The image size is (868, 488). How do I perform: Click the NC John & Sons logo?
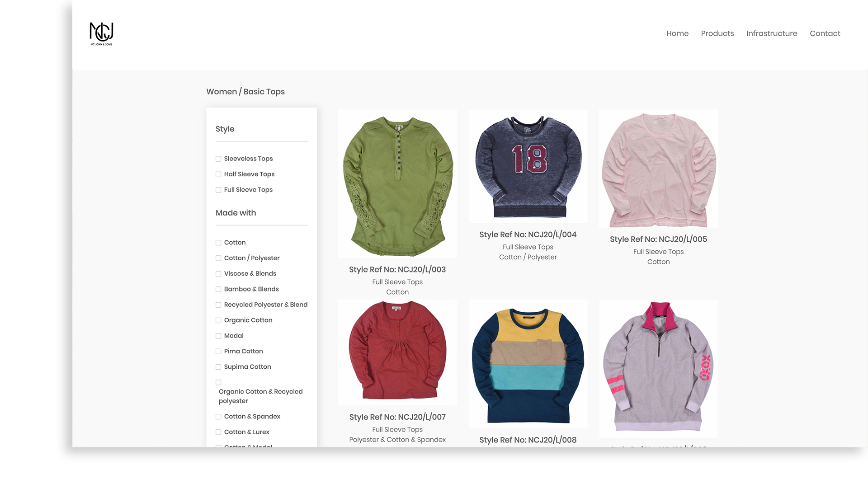[x=101, y=34]
